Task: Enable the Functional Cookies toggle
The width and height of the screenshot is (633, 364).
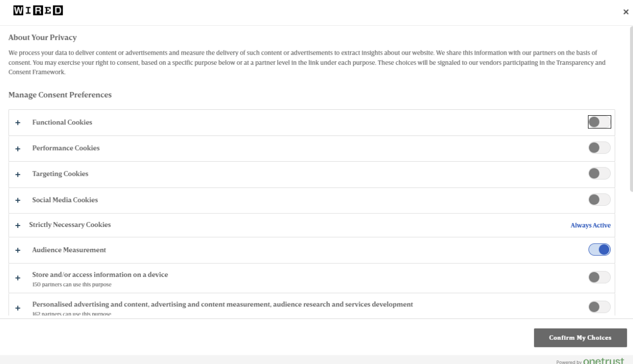Action: pyautogui.click(x=600, y=122)
